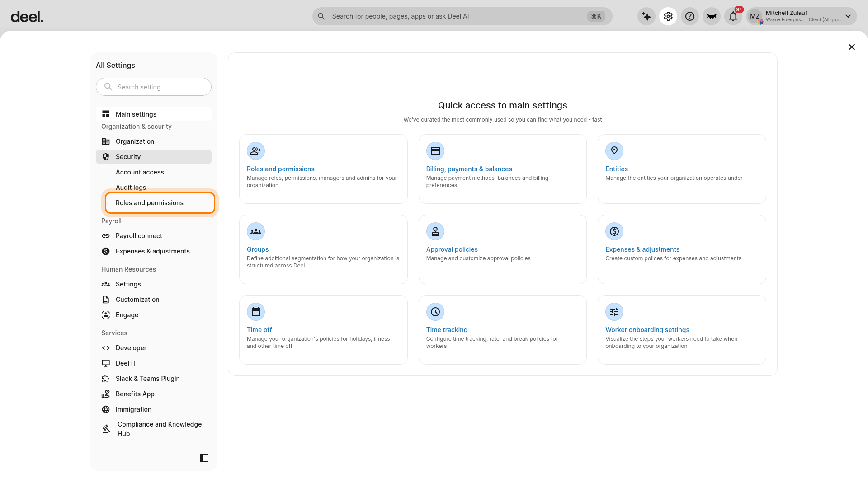Click the Approval policies link

[452, 249]
